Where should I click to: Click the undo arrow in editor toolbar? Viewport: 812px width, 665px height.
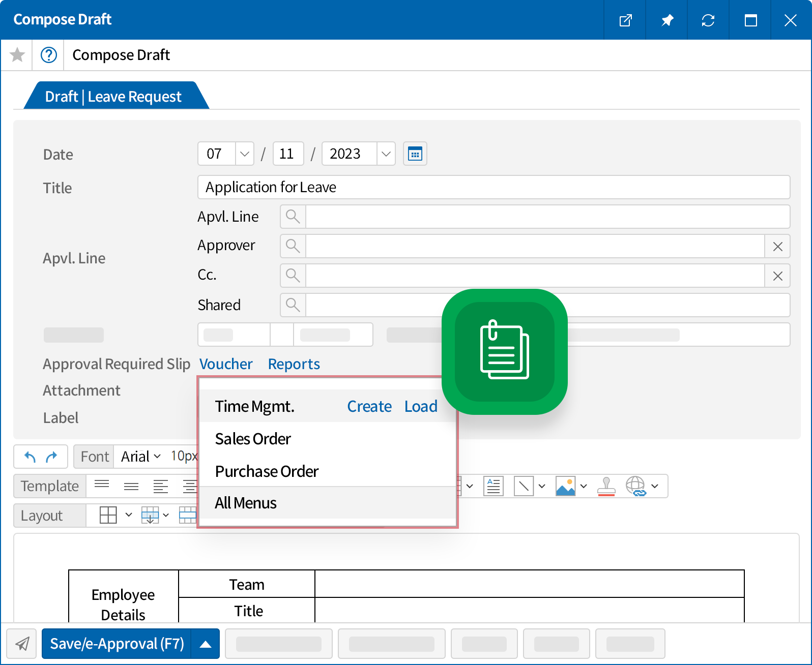[30, 457]
